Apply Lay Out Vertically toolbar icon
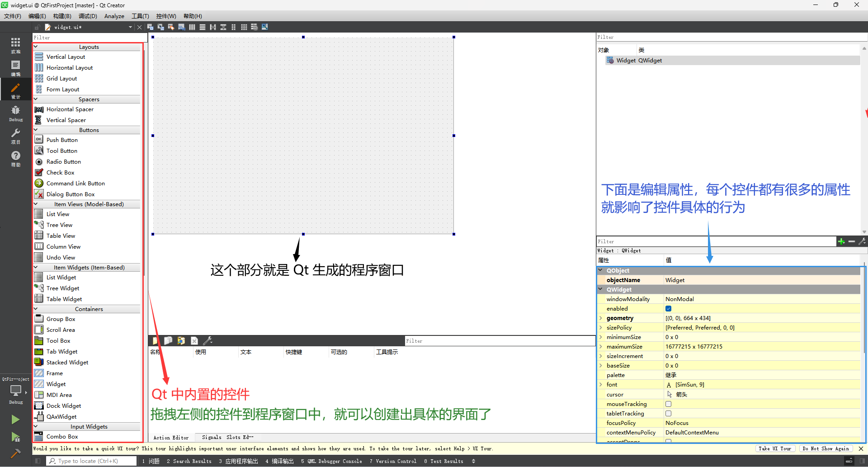868x467 pixels. coord(203,27)
